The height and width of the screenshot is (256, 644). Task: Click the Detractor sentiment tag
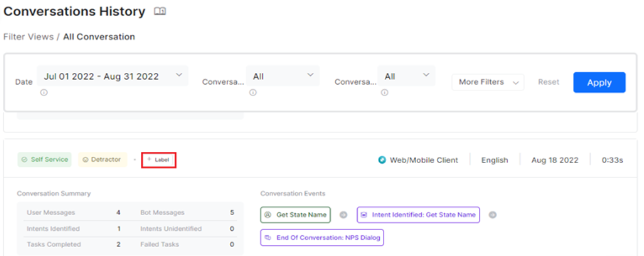click(x=102, y=160)
